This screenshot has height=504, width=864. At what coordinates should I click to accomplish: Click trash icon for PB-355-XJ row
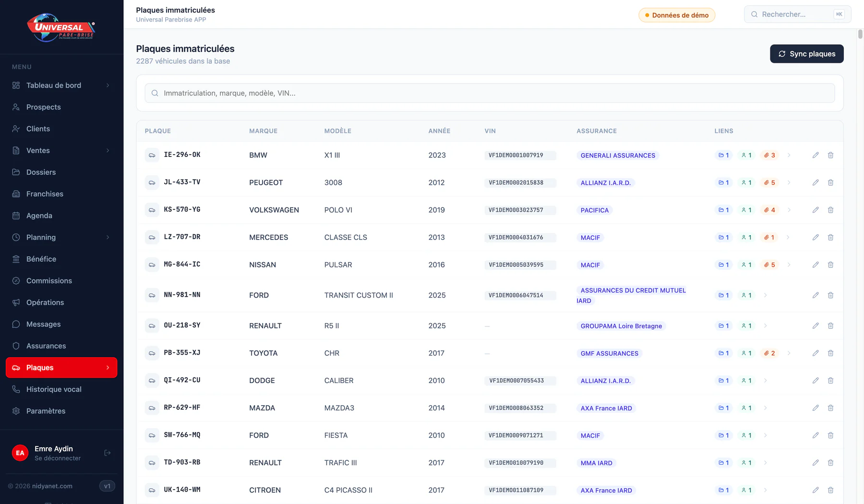point(830,353)
